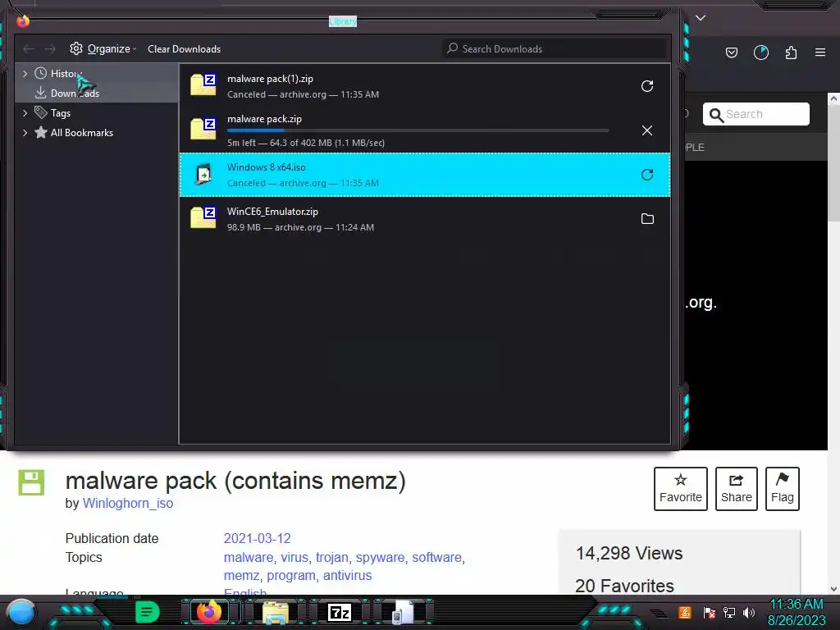Open 7-Zip from the taskbar
The height and width of the screenshot is (630, 840).
[340, 612]
